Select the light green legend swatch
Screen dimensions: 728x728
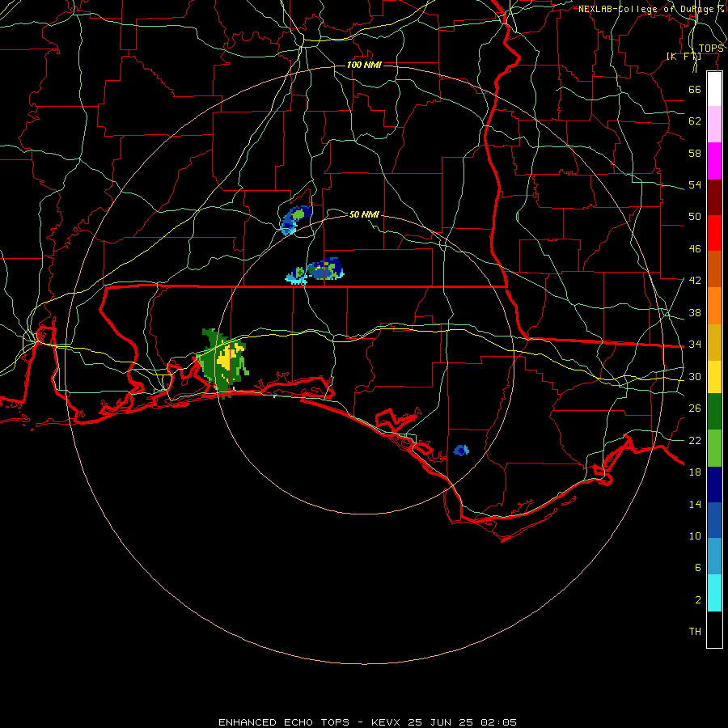(714, 448)
